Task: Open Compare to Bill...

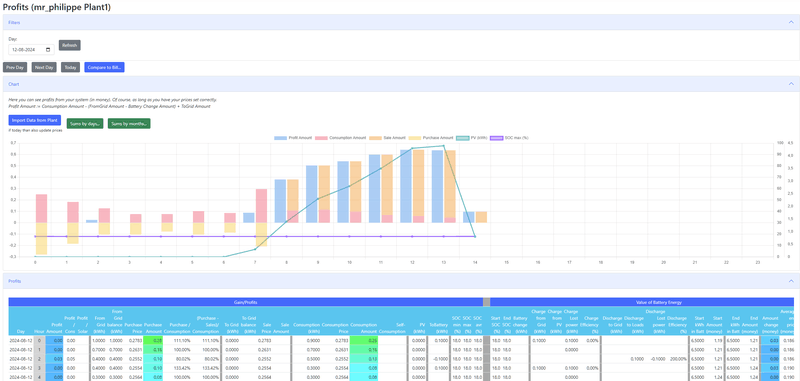Action: [105, 67]
